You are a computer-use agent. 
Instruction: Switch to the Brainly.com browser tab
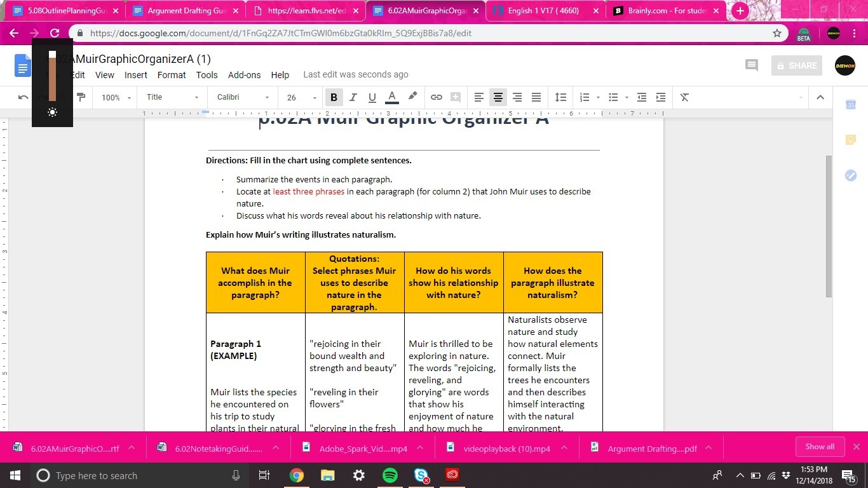pos(666,11)
